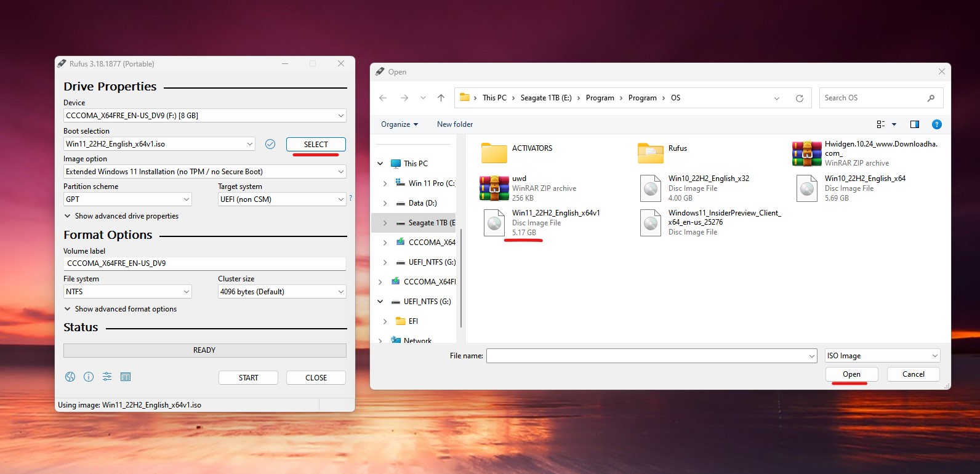Select the Windows11_InsiderPreview disc image icon

[x=651, y=223]
